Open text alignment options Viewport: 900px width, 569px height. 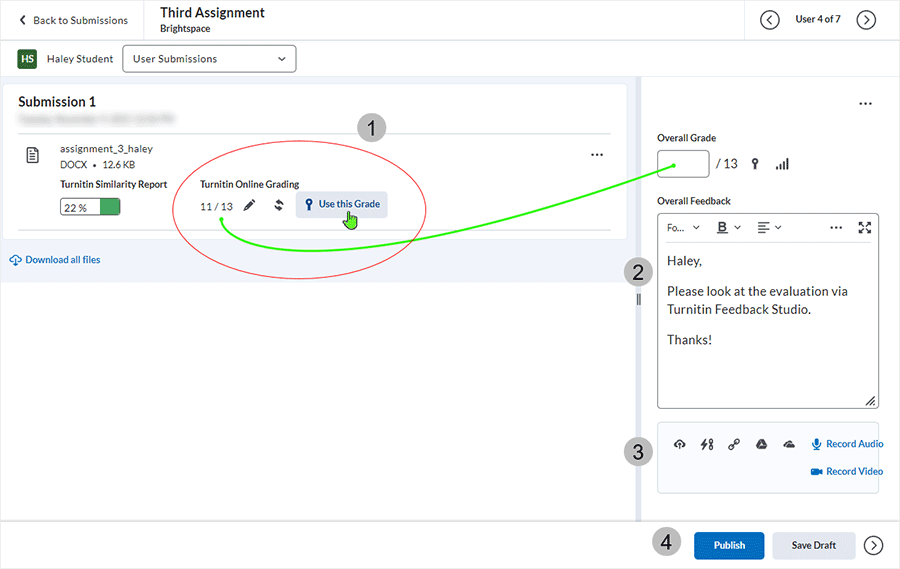pos(769,227)
